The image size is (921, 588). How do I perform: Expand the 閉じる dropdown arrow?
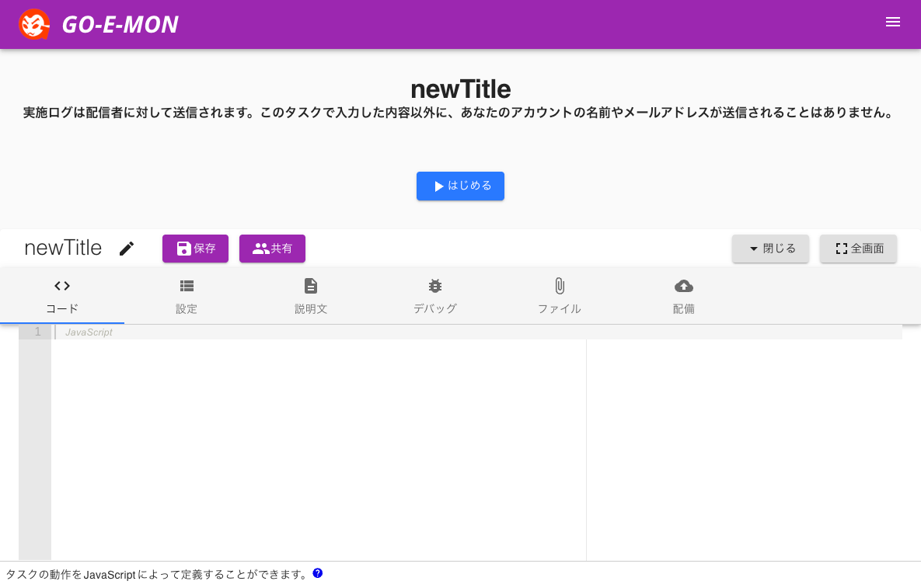[752, 249]
